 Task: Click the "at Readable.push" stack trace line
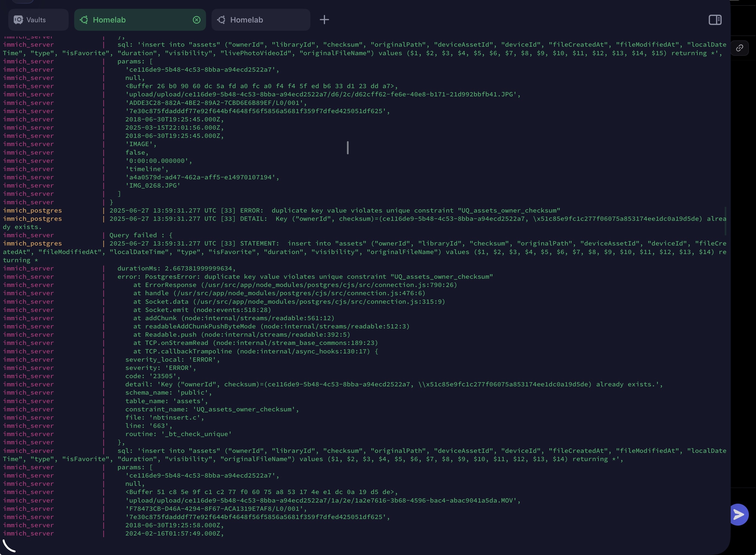(242, 334)
